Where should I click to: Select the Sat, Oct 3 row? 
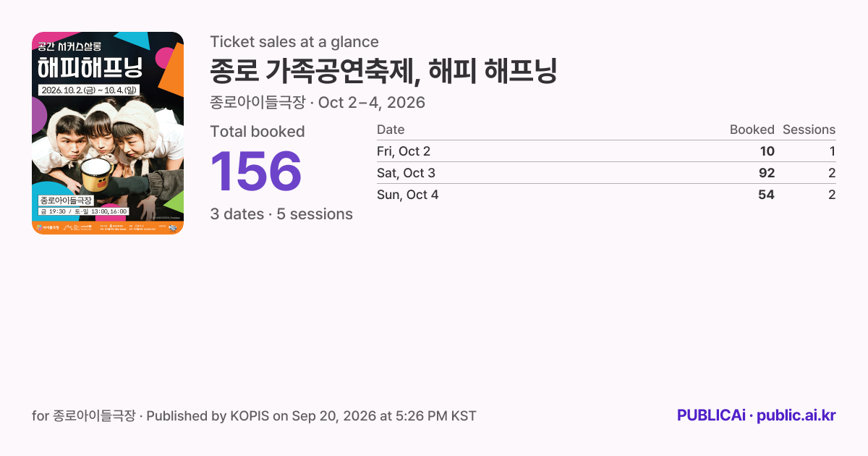(x=606, y=173)
